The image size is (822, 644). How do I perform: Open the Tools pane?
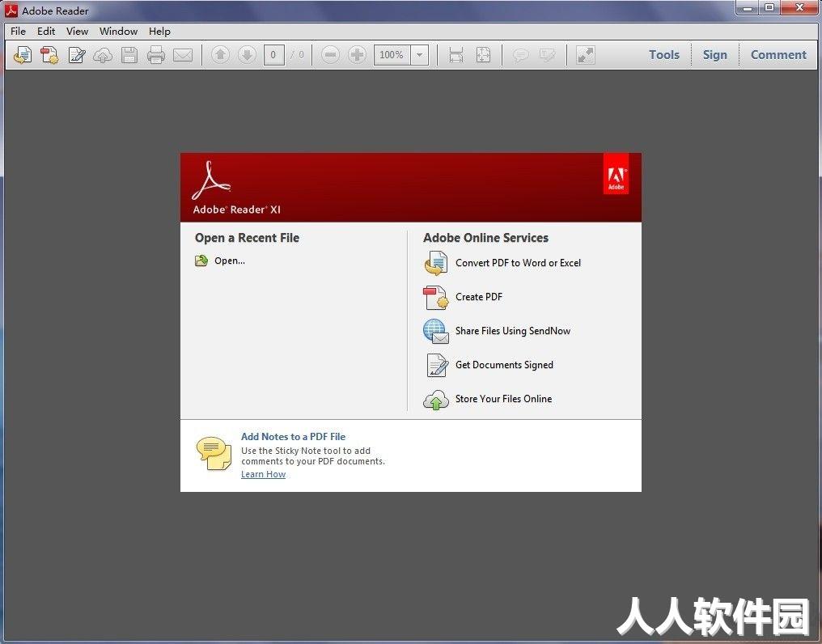point(664,54)
